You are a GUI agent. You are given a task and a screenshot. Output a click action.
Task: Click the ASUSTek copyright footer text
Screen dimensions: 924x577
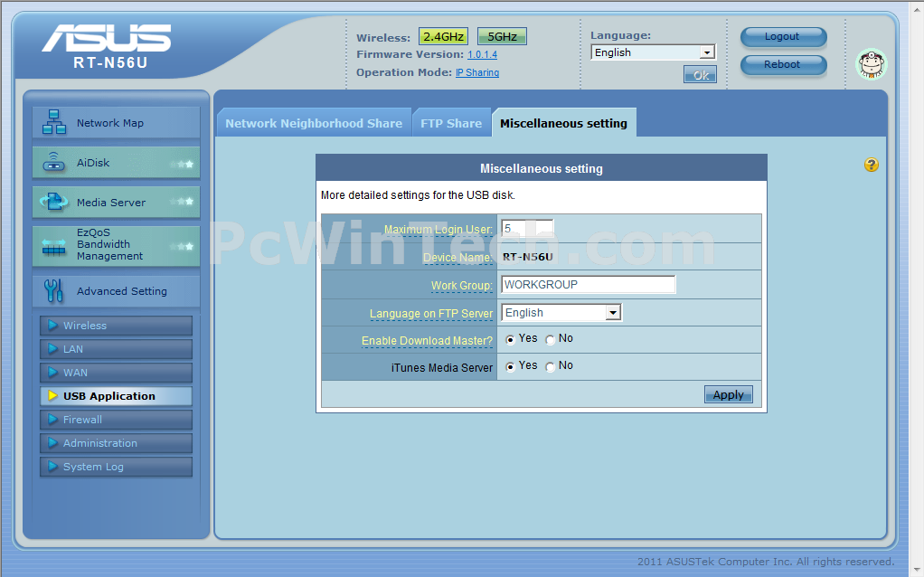coord(766,562)
